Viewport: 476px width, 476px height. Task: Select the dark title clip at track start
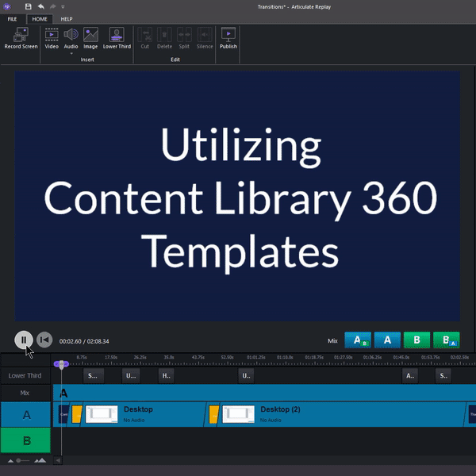point(63,414)
